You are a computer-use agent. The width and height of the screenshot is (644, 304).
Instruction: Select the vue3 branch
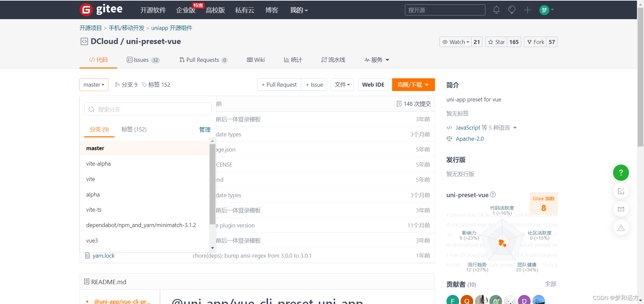click(x=145, y=241)
